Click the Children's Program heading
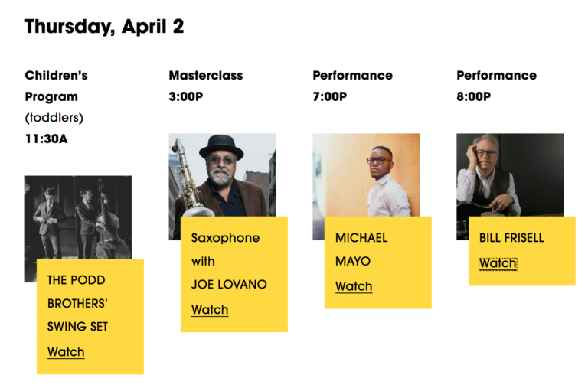This screenshot has height=388, width=588. 56,86
